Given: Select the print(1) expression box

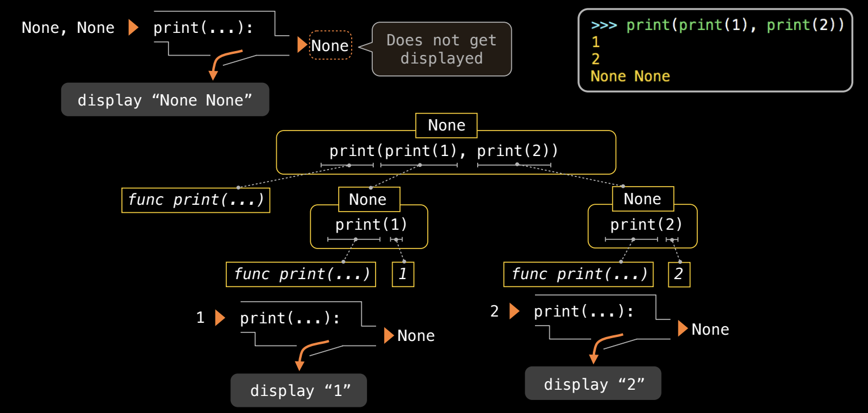Looking at the screenshot, I should pyautogui.click(x=369, y=226).
